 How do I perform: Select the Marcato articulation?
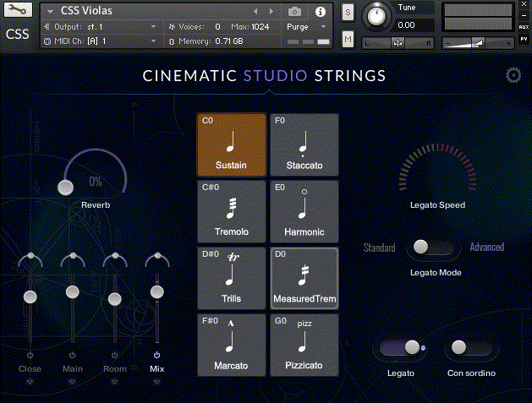pyautogui.click(x=232, y=345)
